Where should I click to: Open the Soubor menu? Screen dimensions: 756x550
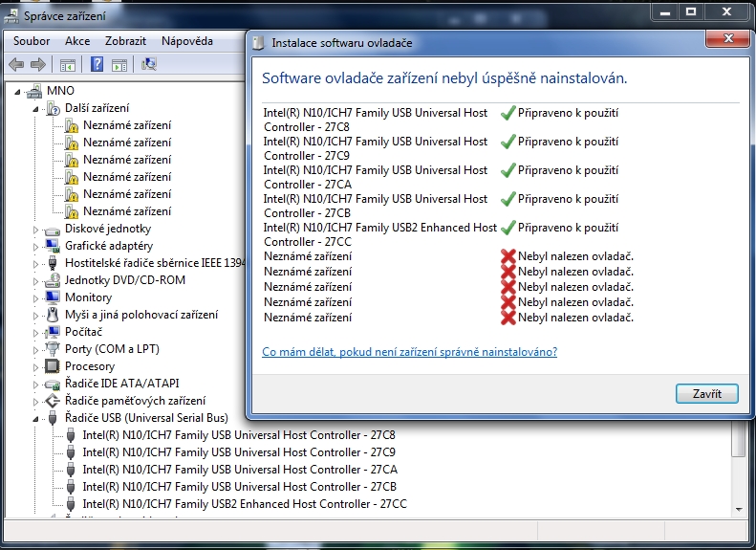click(32, 41)
